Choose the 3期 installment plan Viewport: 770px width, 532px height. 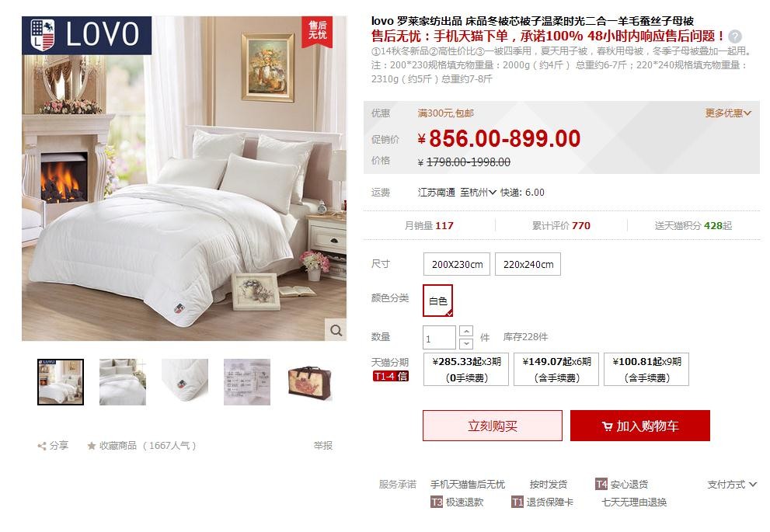(x=466, y=369)
